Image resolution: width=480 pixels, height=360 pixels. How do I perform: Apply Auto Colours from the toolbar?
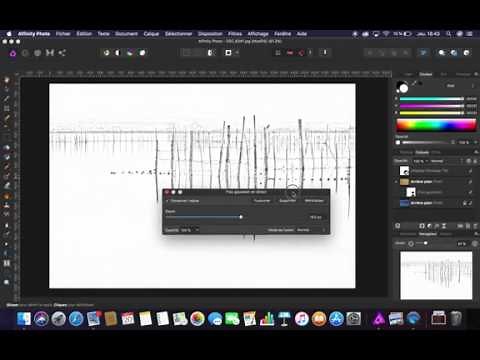point(130,53)
